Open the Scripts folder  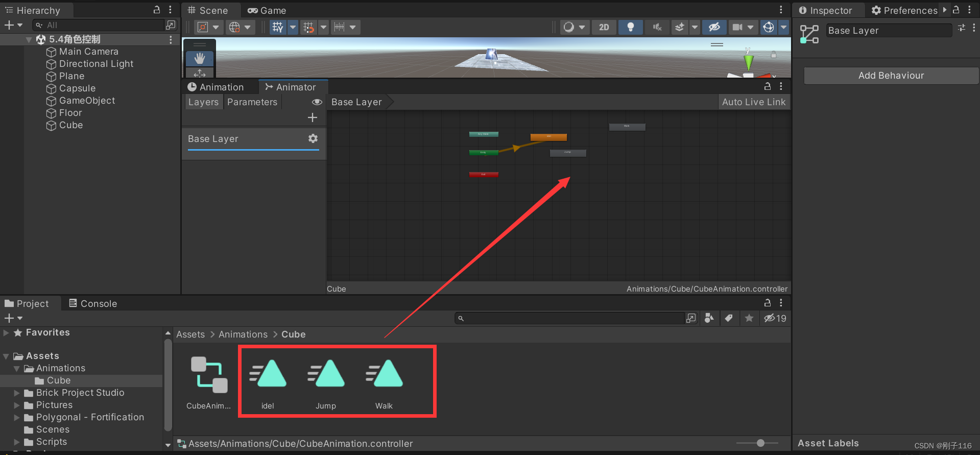pos(52,442)
